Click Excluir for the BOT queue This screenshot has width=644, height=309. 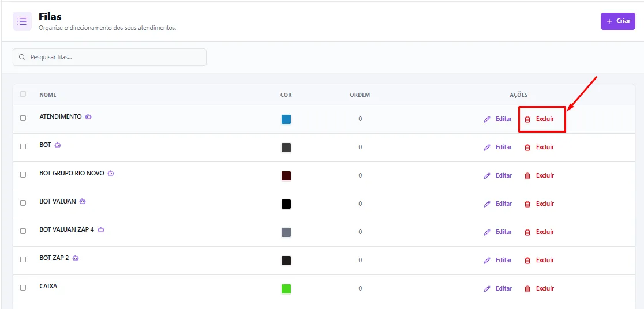point(540,148)
